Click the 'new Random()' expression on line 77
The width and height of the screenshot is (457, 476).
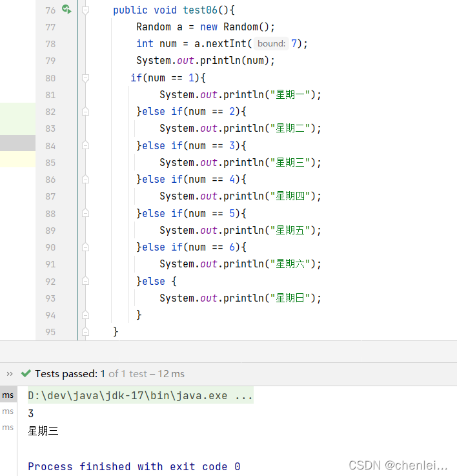coord(235,27)
